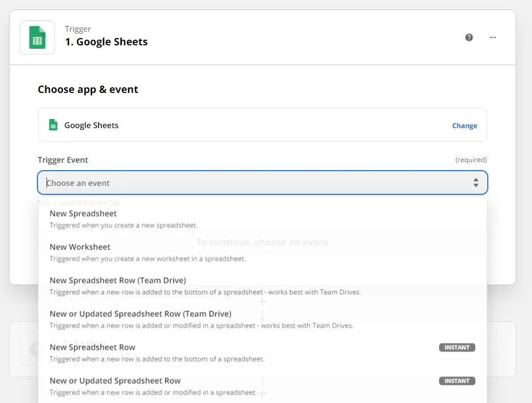Click the Trigger Event field label
The image size is (532, 403).
point(63,160)
